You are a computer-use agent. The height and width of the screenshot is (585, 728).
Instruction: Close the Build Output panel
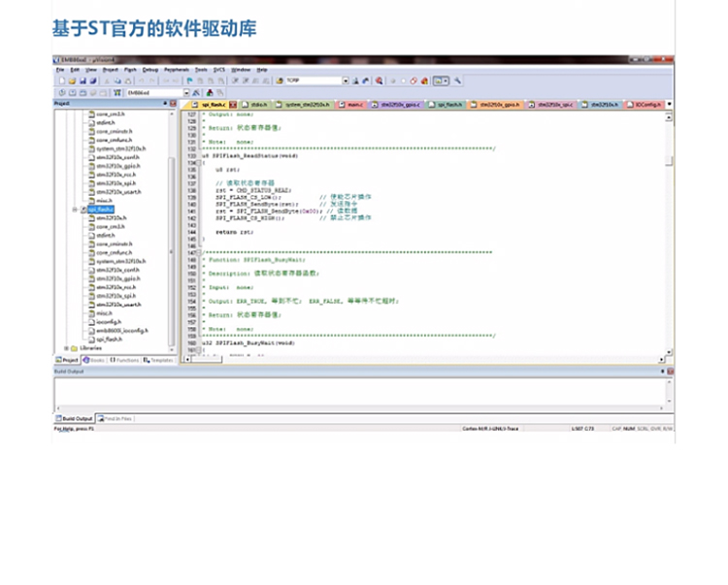(x=670, y=372)
